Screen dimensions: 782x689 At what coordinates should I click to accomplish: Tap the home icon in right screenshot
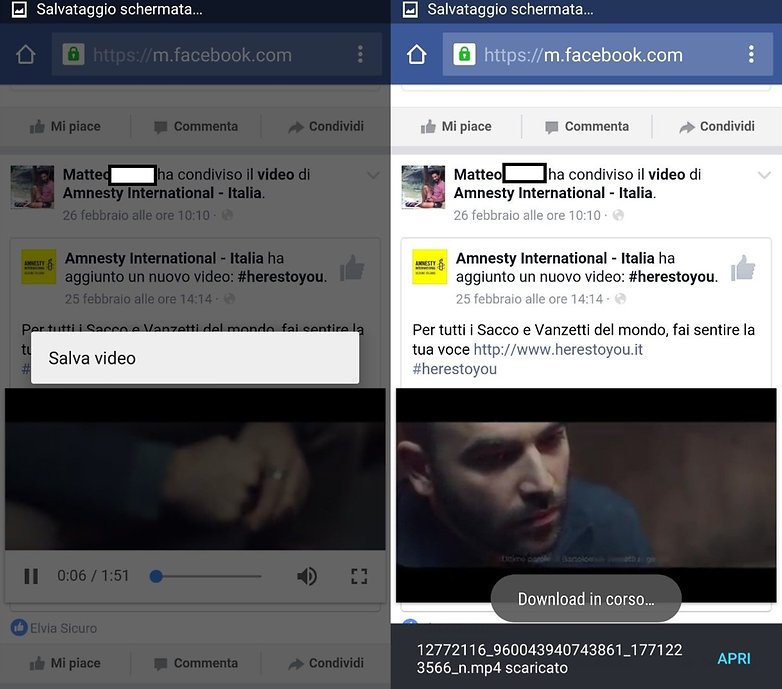click(x=416, y=54)
